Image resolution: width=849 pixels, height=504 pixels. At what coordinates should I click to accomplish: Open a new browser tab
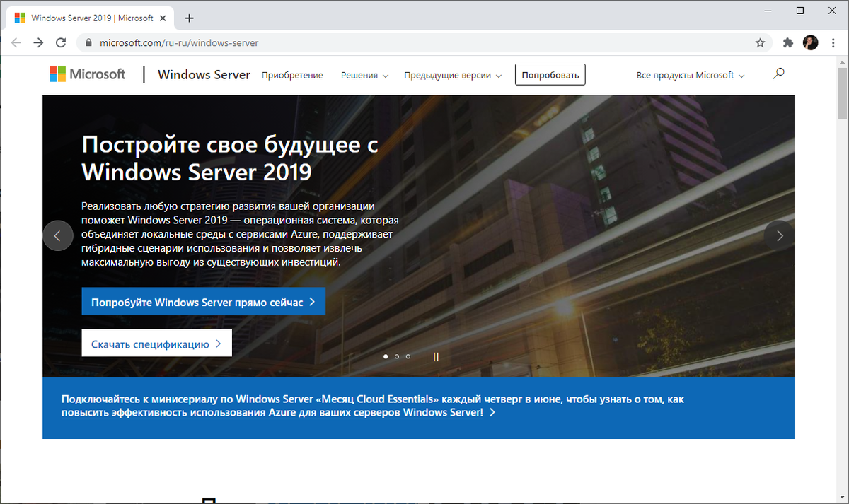pyautogui.click(x=189, y=18)
